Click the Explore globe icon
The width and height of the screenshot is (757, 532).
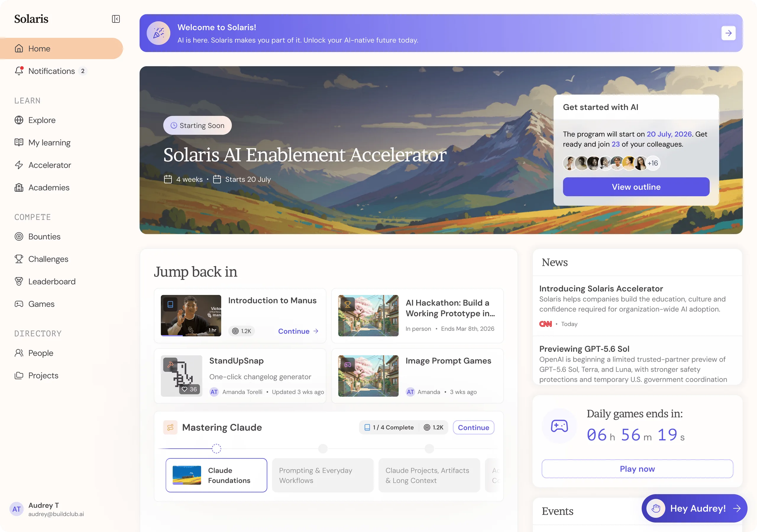pyautogui.click(x=19, y=120)
